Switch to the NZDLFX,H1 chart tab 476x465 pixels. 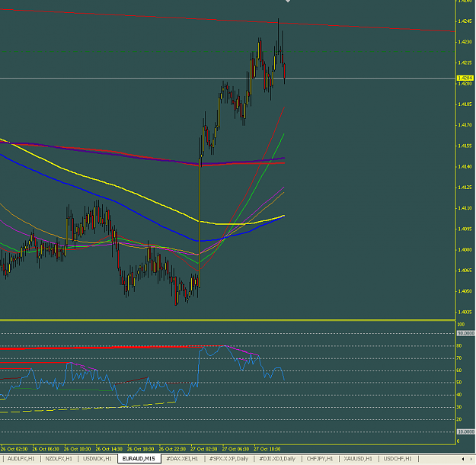(x=59, y=459)
